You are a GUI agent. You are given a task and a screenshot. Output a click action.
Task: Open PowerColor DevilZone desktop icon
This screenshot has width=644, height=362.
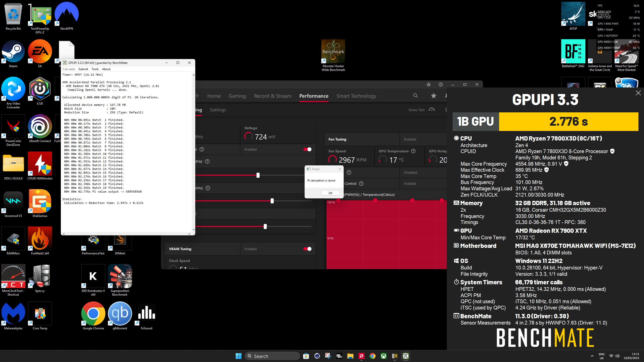coord(13,130)
